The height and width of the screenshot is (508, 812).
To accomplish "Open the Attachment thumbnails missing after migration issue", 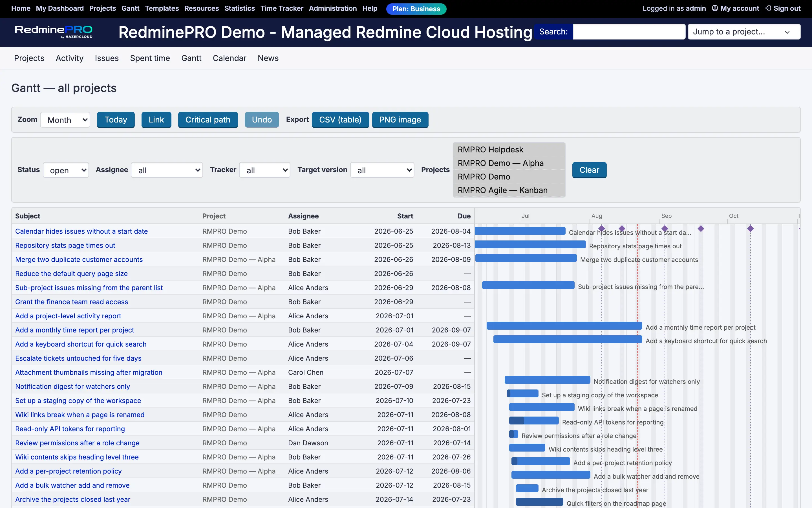I will [89, 372].
